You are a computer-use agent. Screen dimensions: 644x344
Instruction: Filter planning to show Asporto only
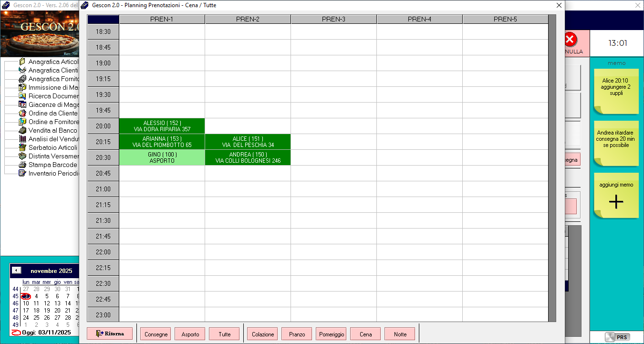[190, 334]
